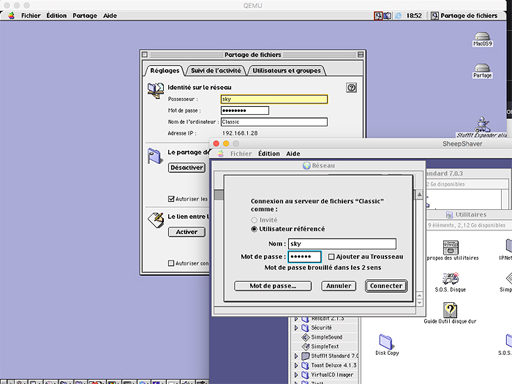
Task: Open the Fichier menu in QEMU menu bar
Action: pyautogui.click(x=31, y=16)
